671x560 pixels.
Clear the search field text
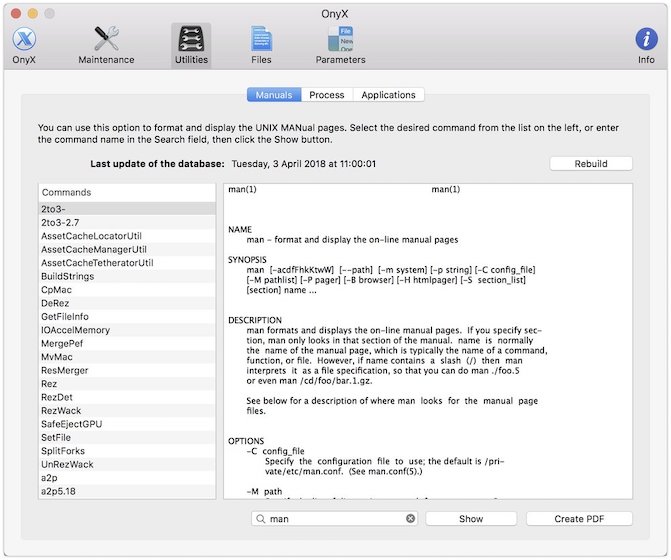(x=410, y=519)
